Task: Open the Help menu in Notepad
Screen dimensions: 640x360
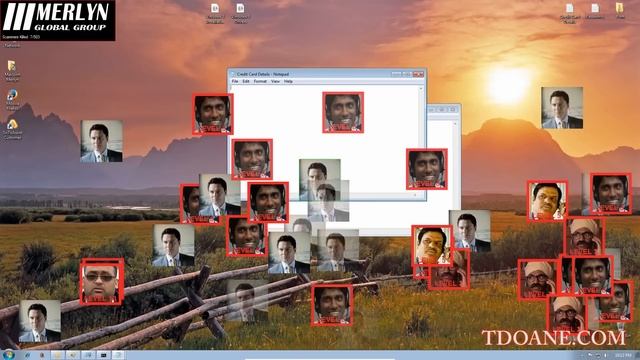Action: click(288, 81)
